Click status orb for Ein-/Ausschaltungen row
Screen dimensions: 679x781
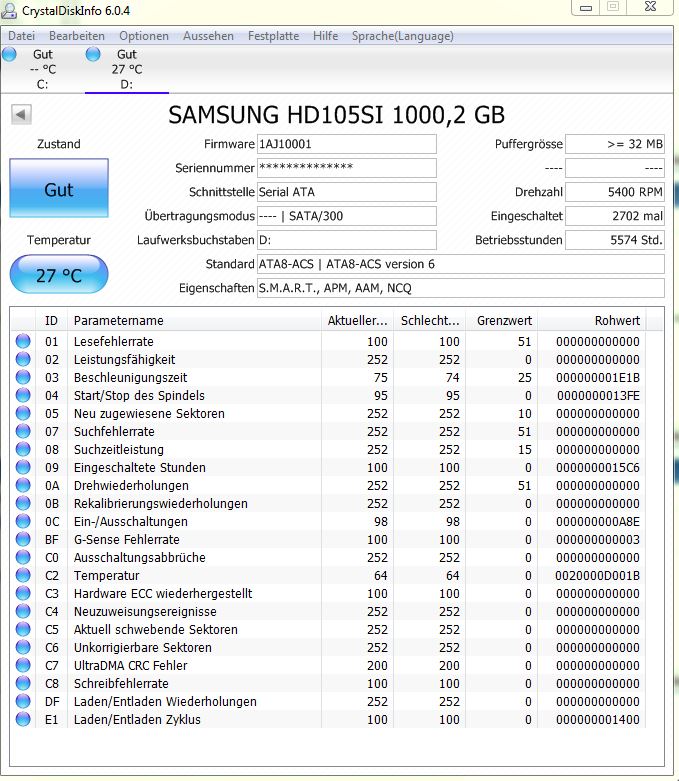pos(23,521)
